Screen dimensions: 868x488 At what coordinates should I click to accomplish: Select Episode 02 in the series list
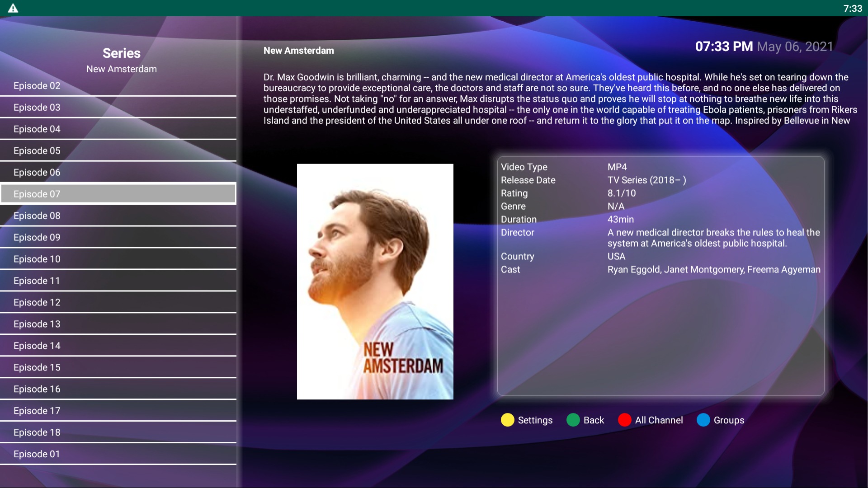(118, 86)
